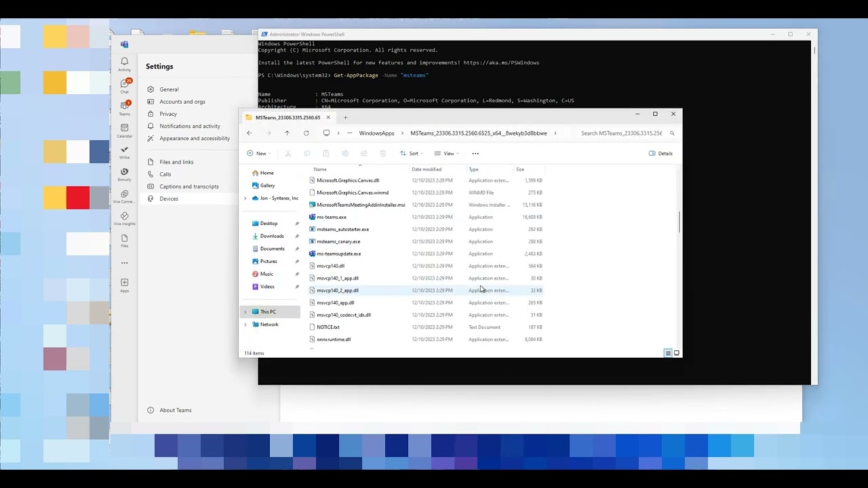The image size is (868, 488).
Task: Open Teams icon in Teams sidebar
Action: click(x=124, y=108)
